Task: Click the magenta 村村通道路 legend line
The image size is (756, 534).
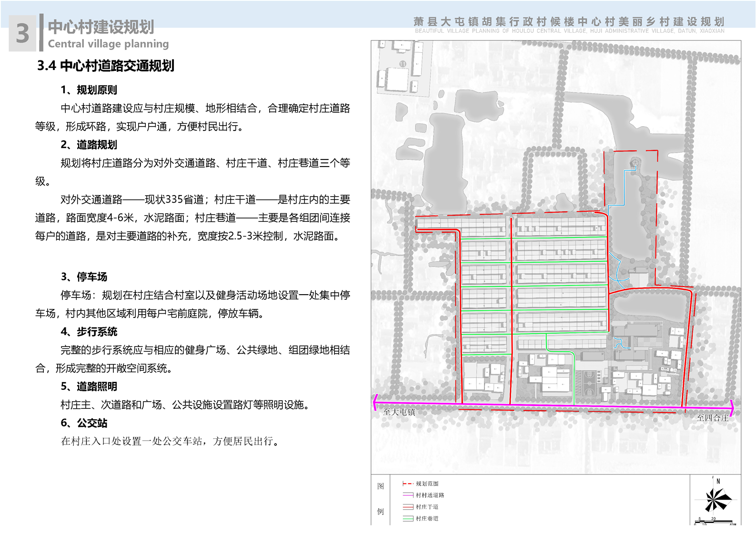Action: [x=408, y=495]
